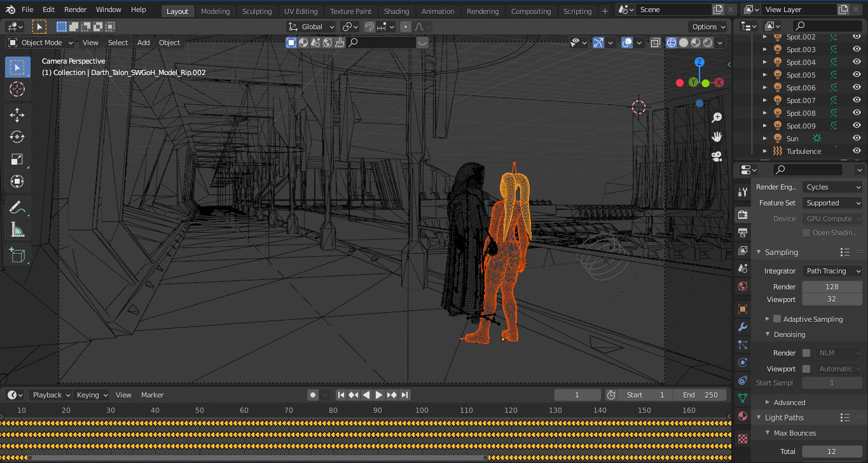Switch to the Shading workspace tab
The image size is (868, 463).
397,11
